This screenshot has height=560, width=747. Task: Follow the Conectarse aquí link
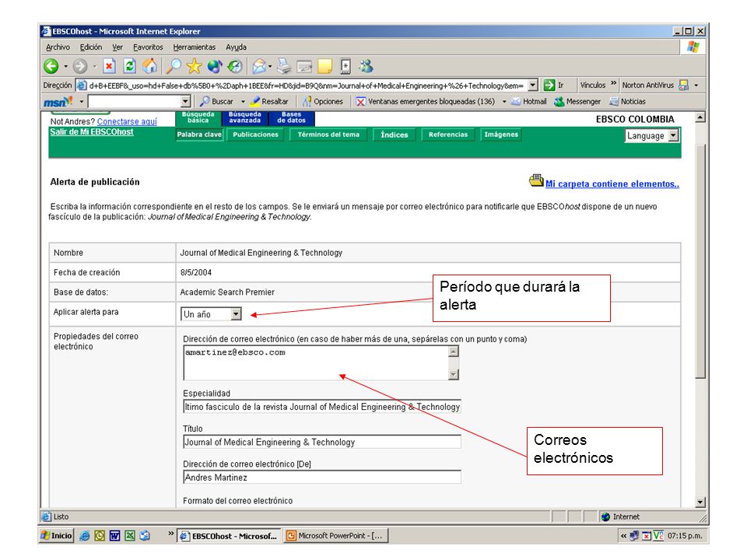[127, 121]
